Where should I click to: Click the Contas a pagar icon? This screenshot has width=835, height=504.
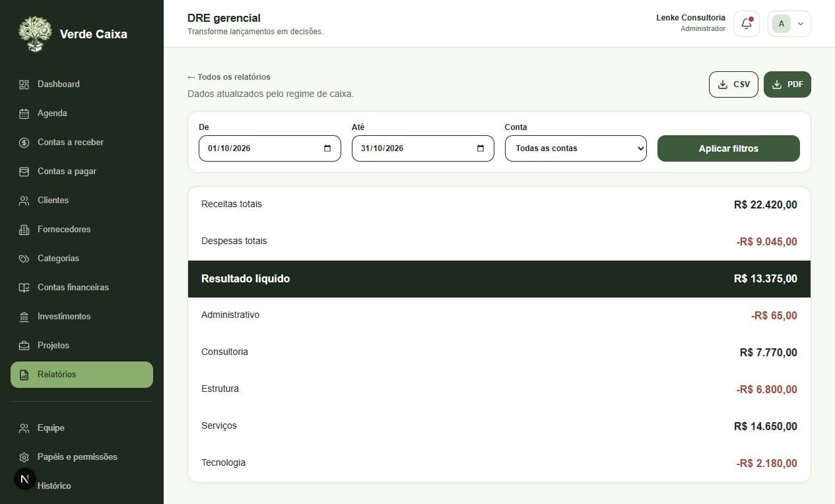(x=24, y=172)
